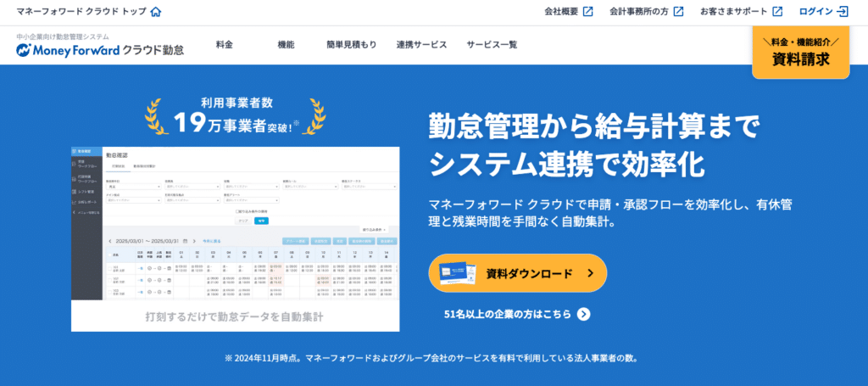Screen dimensions: 868x386
Task: Click the home icon beside マネーフォワード クラウド トップ
Action: coord(156,12)
